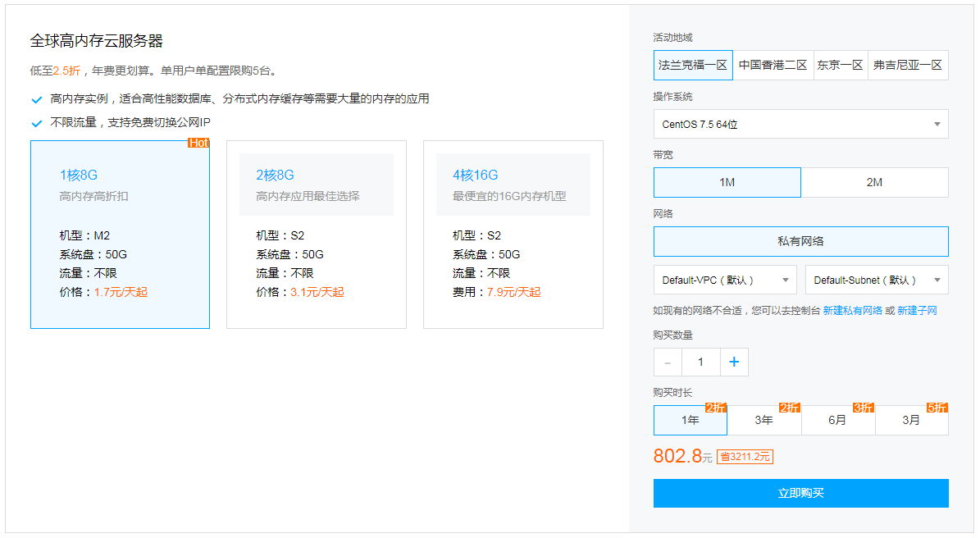The width and height of the screenshot is (980, 538).
Task: Choose 3年 purchase duration
Action: click(763, 420)
